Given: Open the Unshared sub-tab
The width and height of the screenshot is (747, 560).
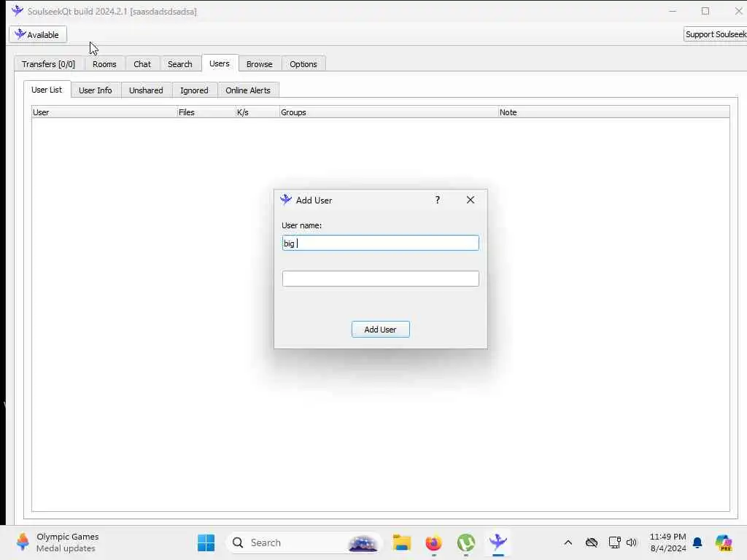Looking at the screenshot, I should click(x=146, y=90).
